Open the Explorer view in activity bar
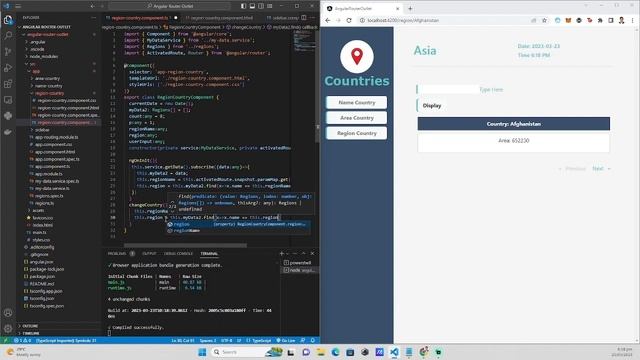 click(x=8, y=20)
